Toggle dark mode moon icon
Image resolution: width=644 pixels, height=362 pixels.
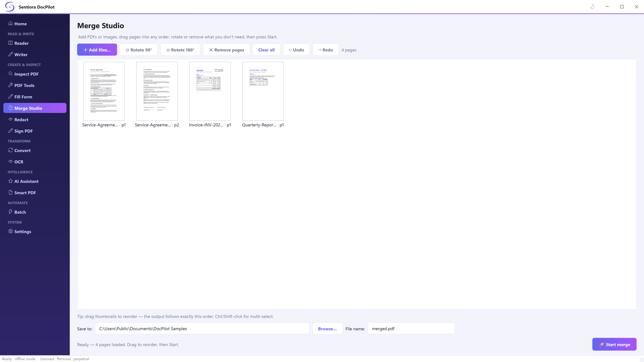tap(592, 7)
